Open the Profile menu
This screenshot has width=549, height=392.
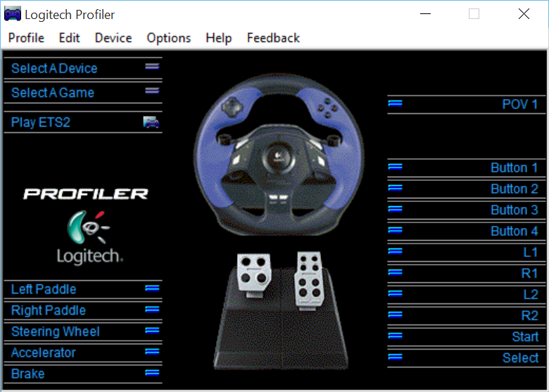[26, 38]
